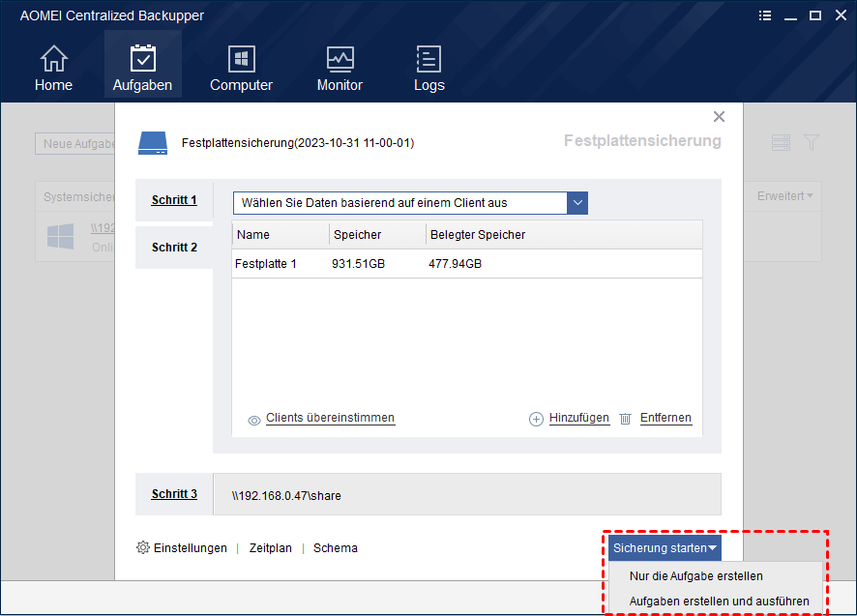Open Einstellungen
Screen dimensions: 857x616
point(190,547)
